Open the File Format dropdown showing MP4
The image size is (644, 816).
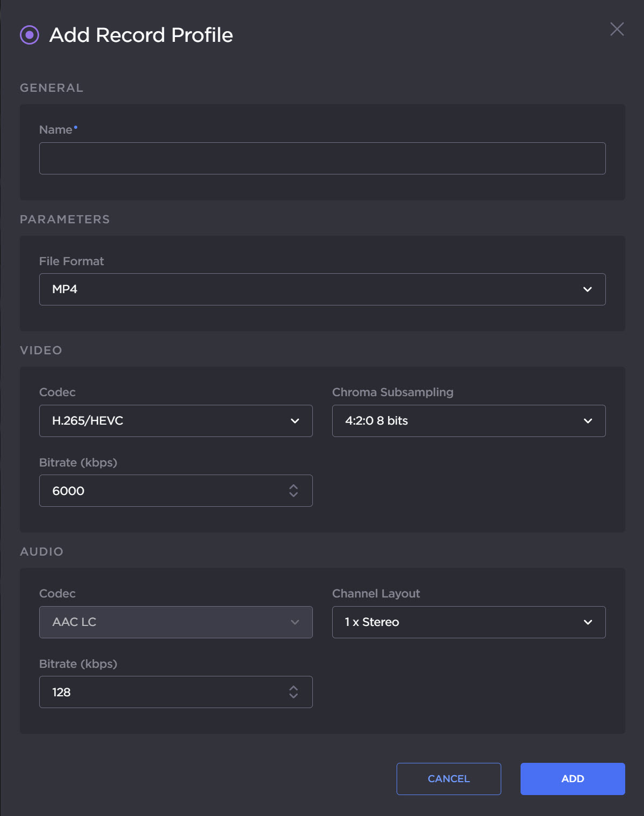pos(322,289)
